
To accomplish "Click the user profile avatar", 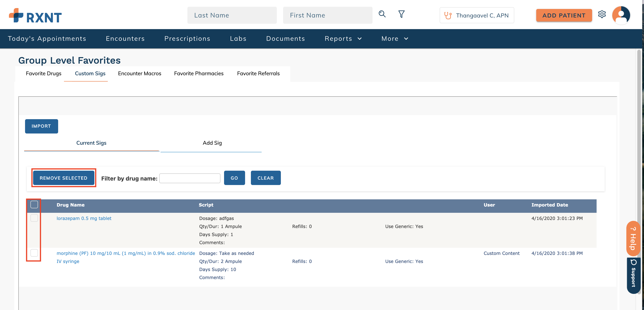I will point(621,15).
